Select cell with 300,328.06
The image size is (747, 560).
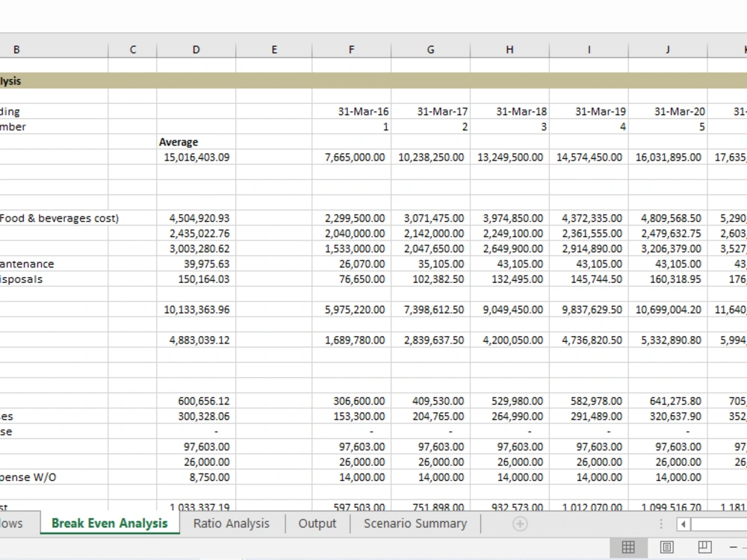tap(196, 416)
